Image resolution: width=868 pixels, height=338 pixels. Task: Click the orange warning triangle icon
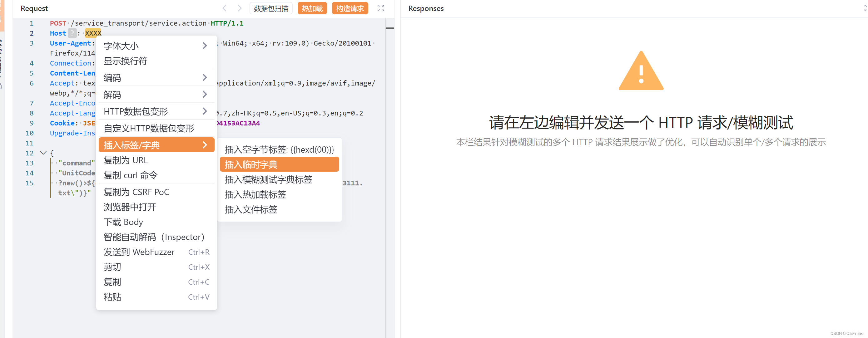pos(641,71)
